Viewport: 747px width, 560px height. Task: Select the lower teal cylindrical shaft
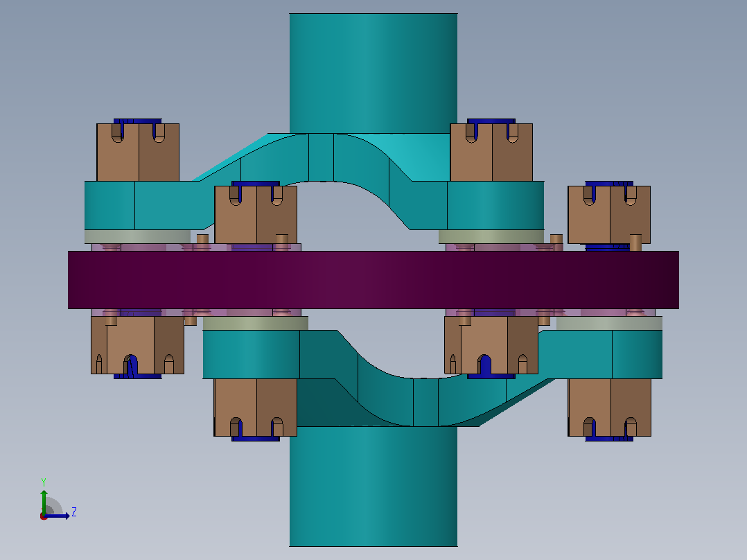(373, 486)
